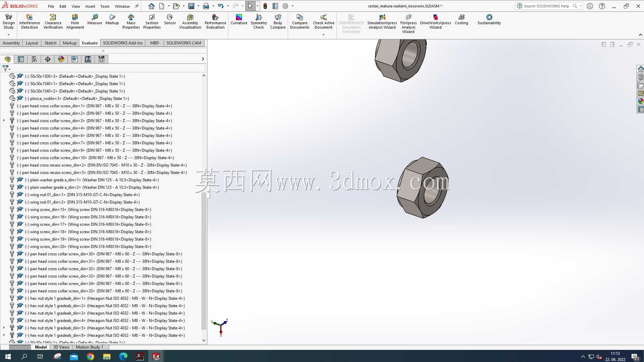Open the Tools menu
This screenshot has width=644, height=362.
(105, 6)
